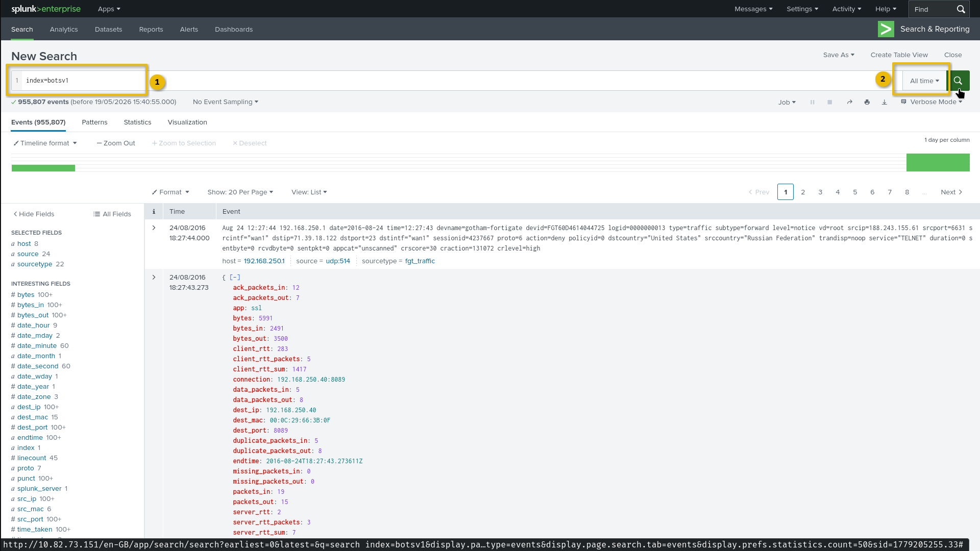This screenshot has width=980, height=551.
Task: Click host value 192.168.250.1
Action: (264, 261)
